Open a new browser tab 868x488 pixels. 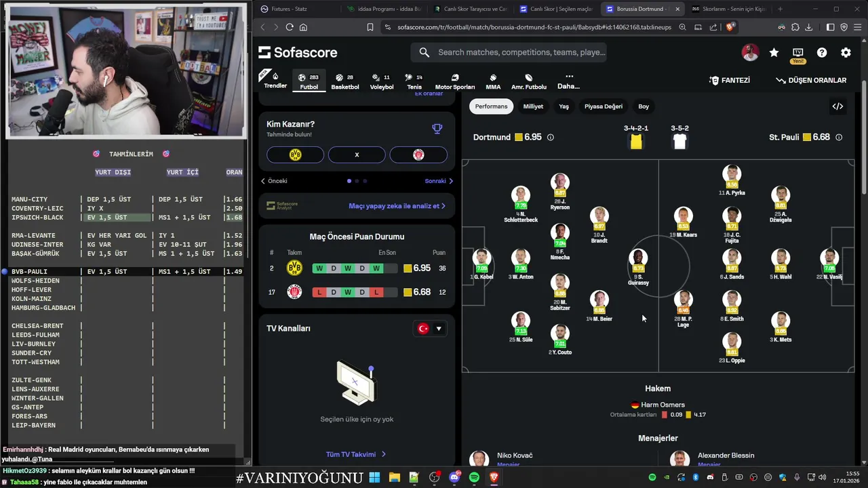780,9
